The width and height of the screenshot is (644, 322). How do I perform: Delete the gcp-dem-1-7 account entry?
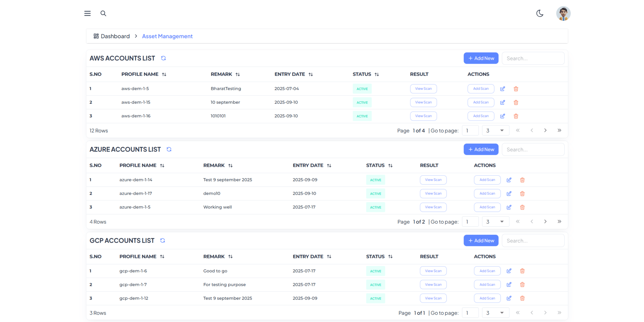tap(522, 284)
